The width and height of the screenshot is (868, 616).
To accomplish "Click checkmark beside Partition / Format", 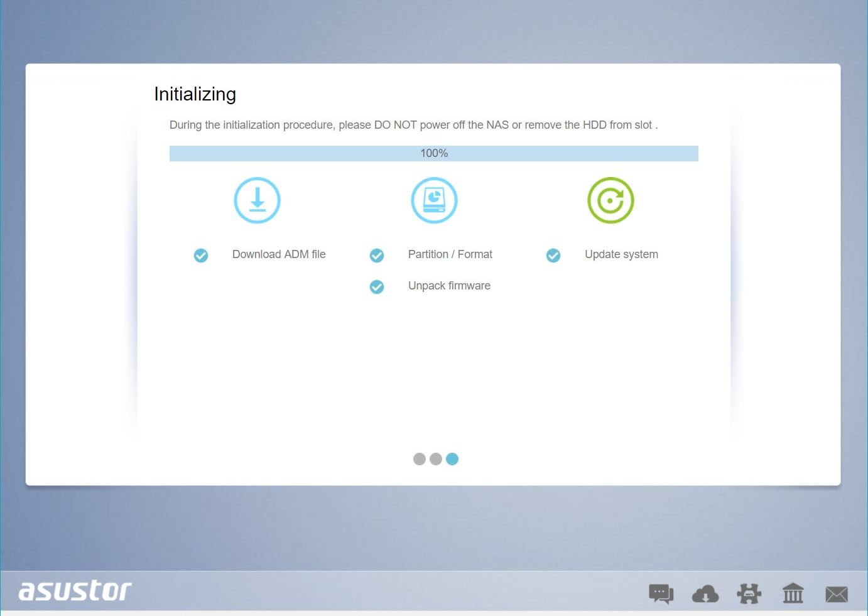I will click(x=377, y=255).
